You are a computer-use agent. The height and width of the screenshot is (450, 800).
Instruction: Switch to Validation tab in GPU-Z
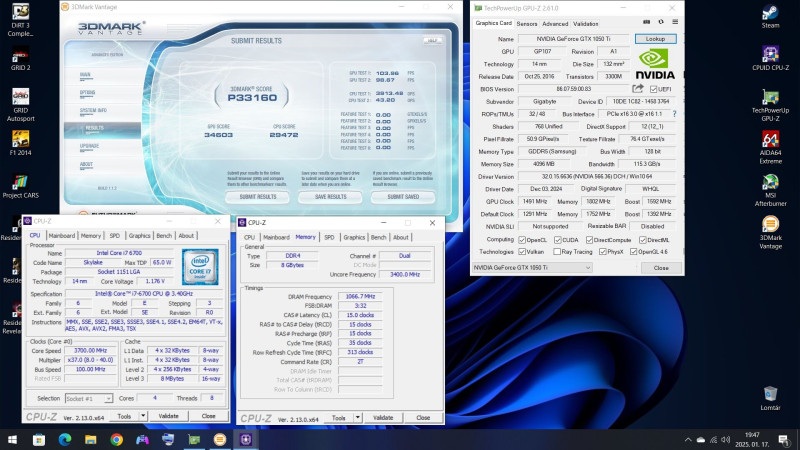click(x=586, y=24)
